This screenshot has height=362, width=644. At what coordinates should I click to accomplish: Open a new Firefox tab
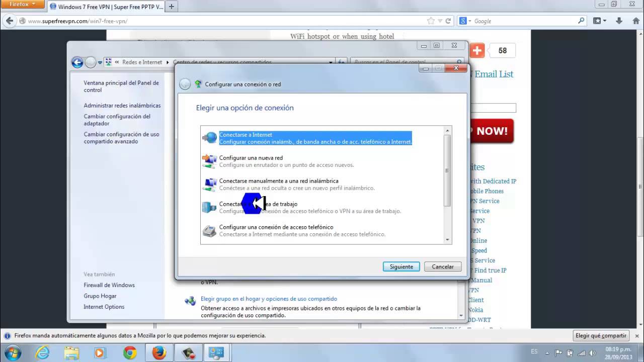click(172, 7)
